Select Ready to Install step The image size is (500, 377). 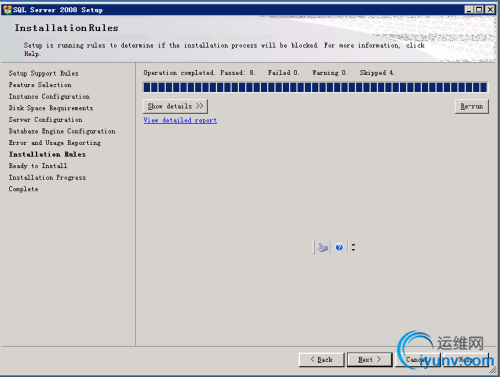tap(38, 166)
